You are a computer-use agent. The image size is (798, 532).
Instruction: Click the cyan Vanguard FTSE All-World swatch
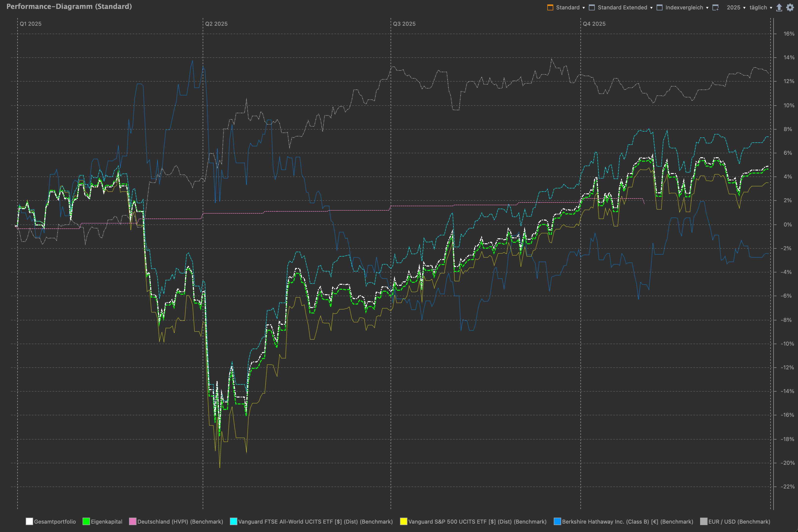233,521
